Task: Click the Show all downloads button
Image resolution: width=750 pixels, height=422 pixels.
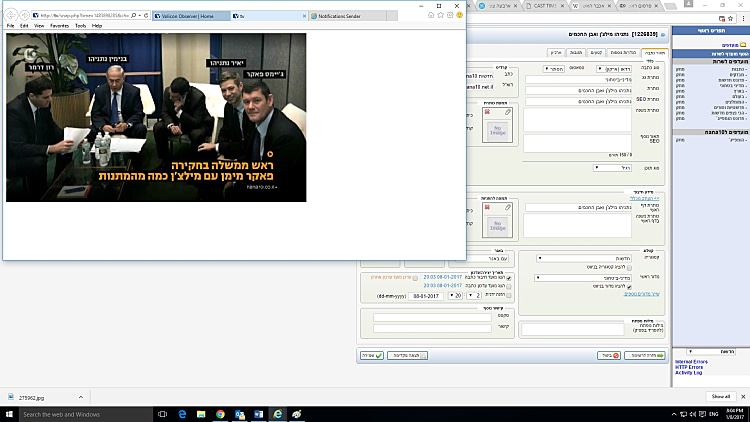Action: 721,397
